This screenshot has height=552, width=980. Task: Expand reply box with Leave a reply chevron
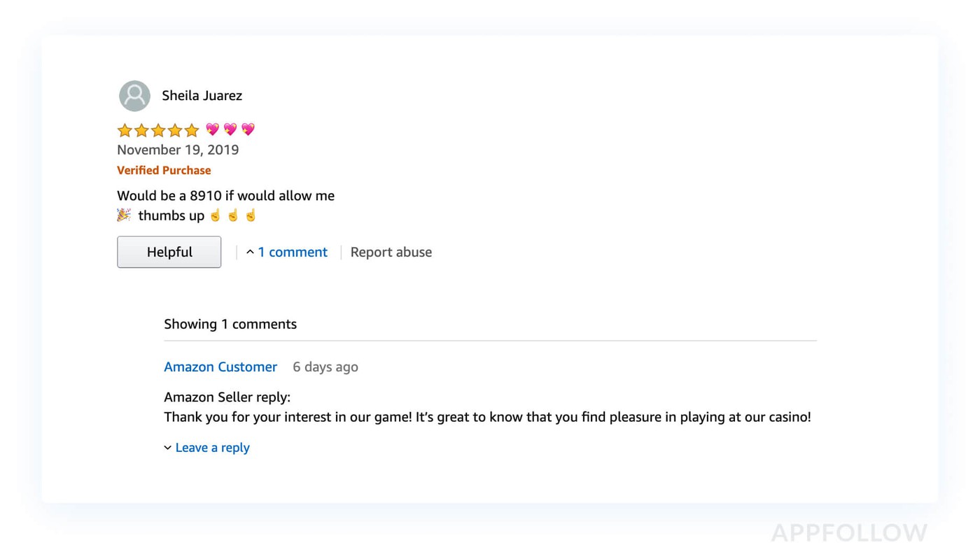[168, 448]
